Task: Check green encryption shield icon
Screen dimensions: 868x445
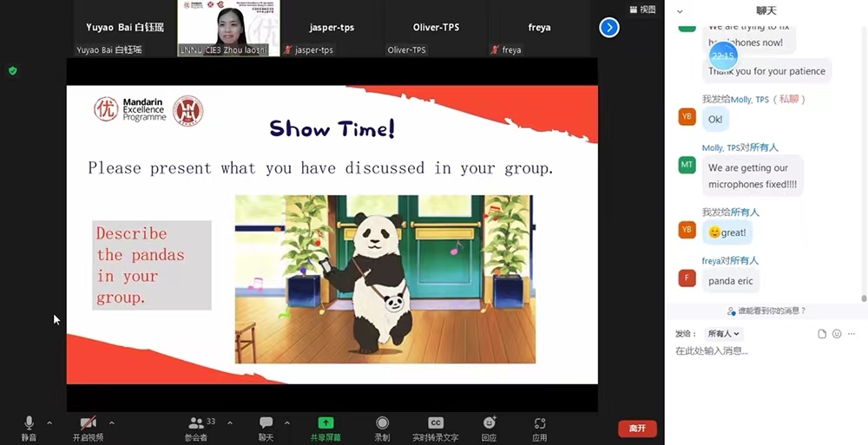Action: pos(13,71)
